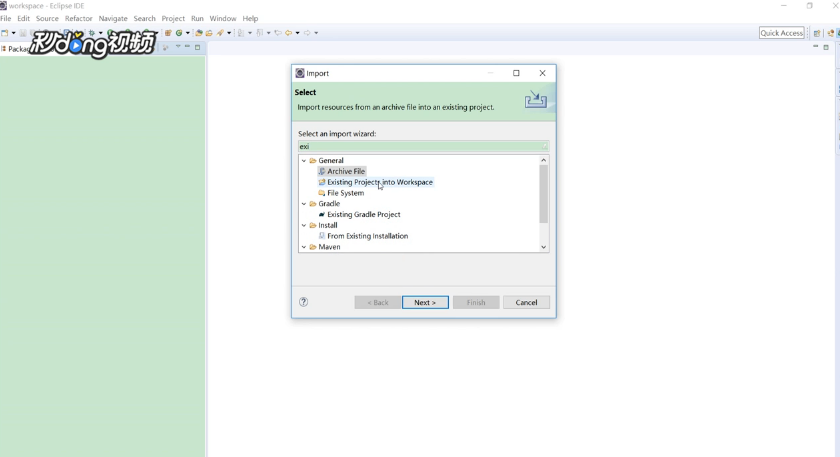Open the Navigate menu

(113, 18)
